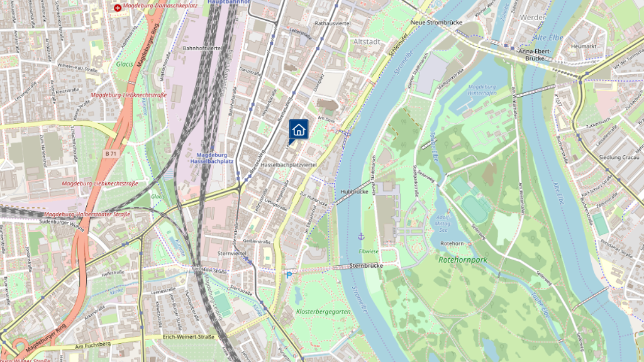Select the Altstadt district label
This screenshot has width=644, height=362.
coord(367,42)
